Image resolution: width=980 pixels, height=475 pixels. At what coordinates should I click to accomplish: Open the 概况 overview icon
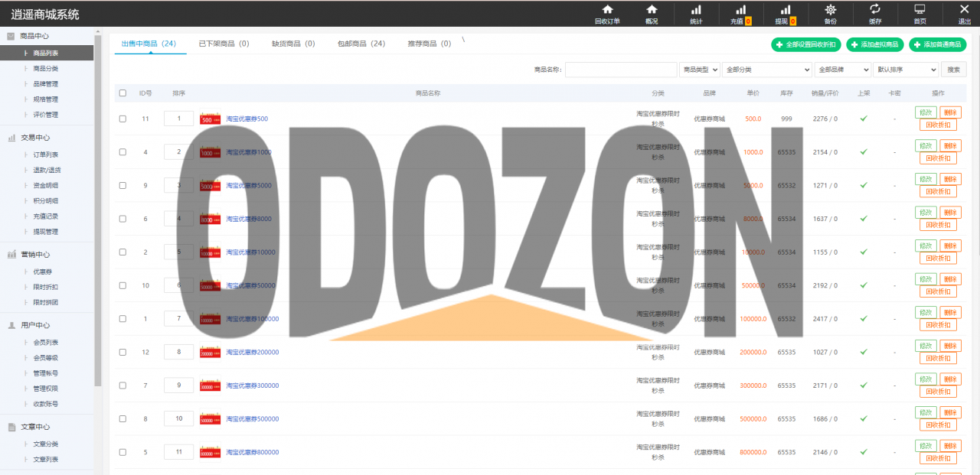pos(652,14)
